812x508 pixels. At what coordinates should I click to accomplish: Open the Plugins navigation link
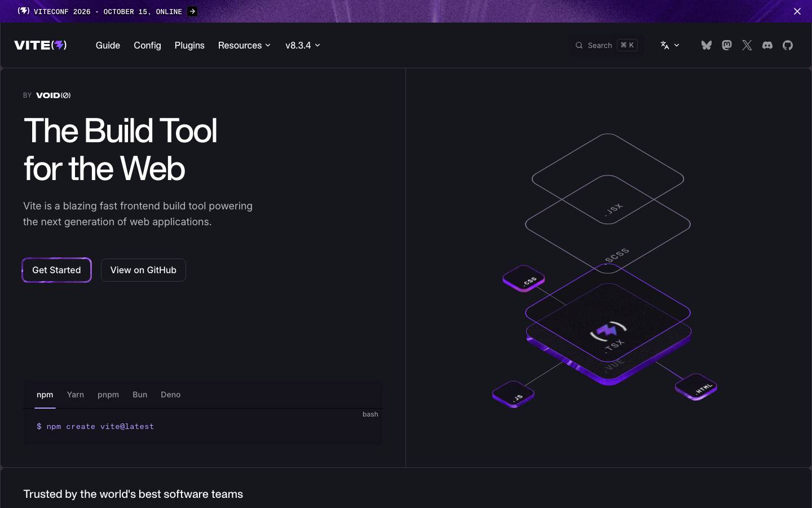point(189,45)
